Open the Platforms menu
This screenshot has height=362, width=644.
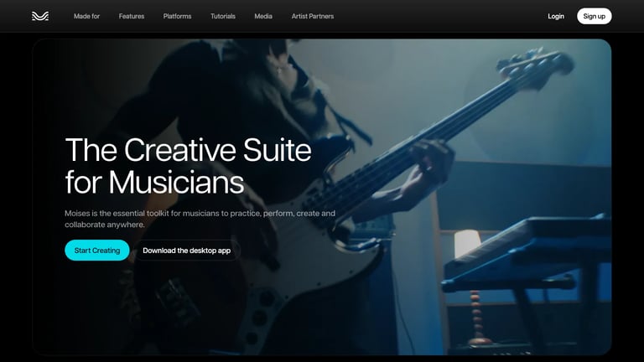pyautogui.click(x=177, y=17)
